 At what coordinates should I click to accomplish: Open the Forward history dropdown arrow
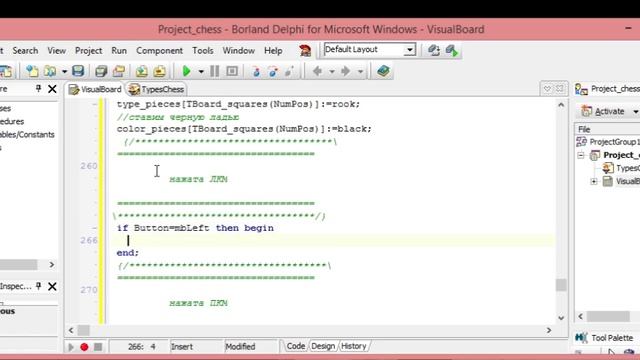pos(360,72)
